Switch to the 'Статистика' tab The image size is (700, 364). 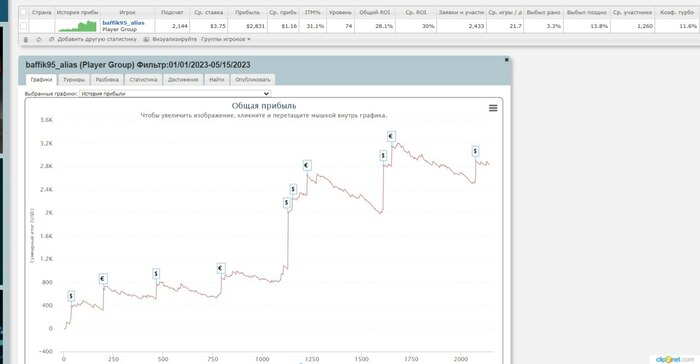point(143,79)
